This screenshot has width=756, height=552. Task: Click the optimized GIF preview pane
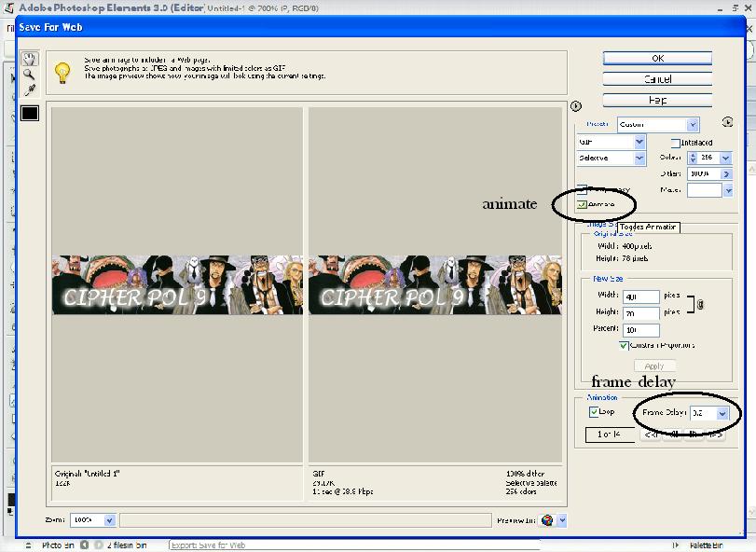coord(435,284)
